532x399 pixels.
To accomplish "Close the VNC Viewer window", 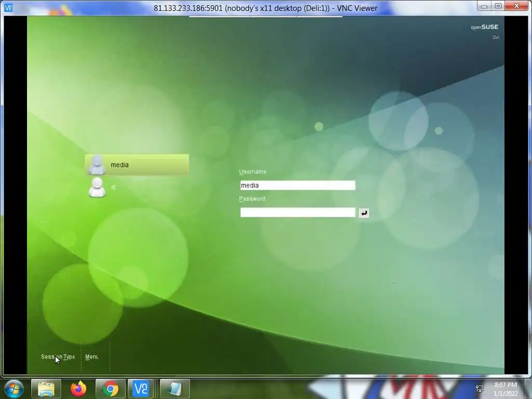I will point(517,6).
